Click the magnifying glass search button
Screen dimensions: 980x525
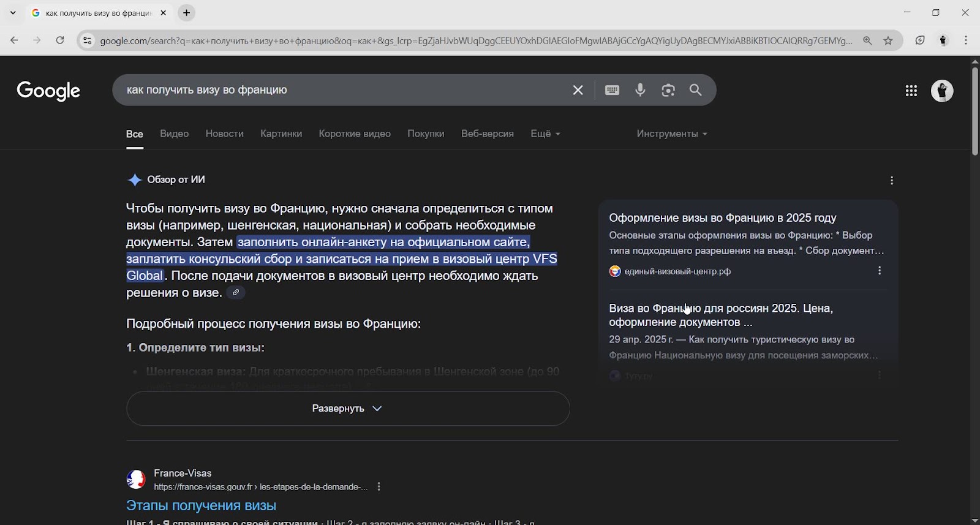point(696,90)
